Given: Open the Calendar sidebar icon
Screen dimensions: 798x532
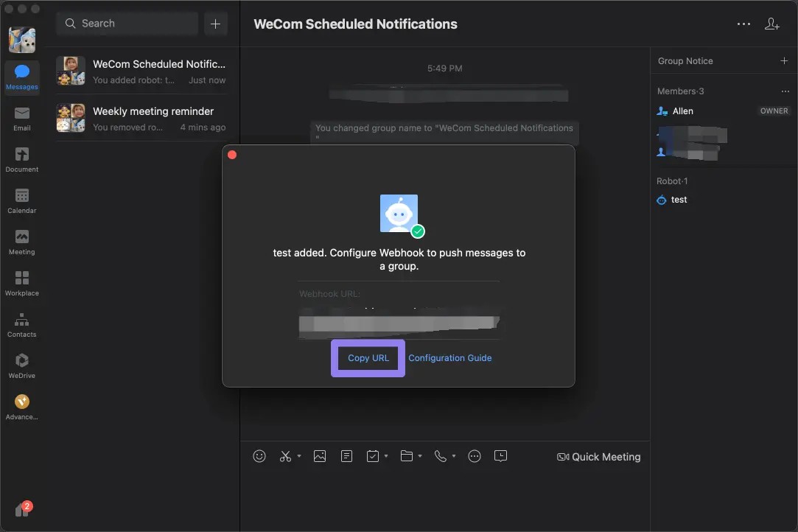Looking at the screenshot, I should click(22, 200).
